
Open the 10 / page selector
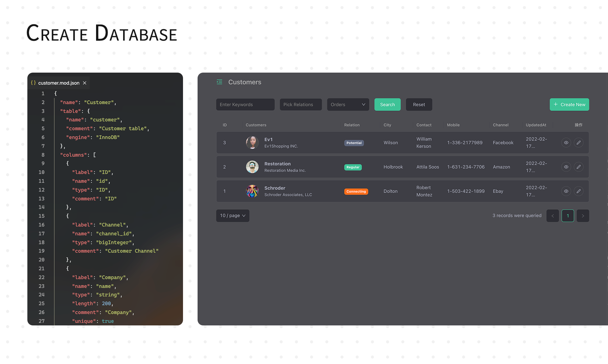233,216
